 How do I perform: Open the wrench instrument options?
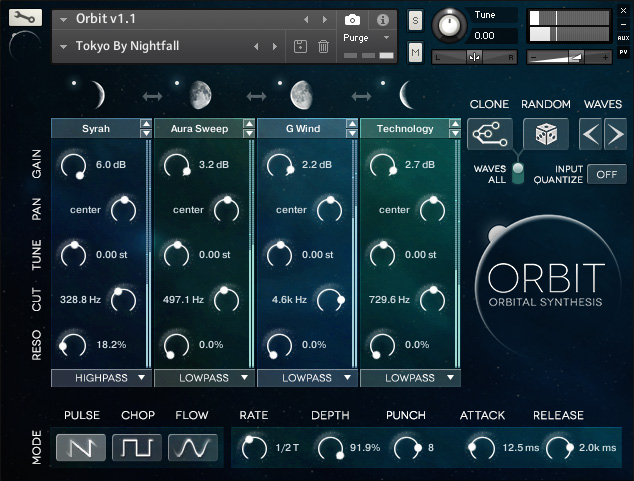(x=25, y=17)
